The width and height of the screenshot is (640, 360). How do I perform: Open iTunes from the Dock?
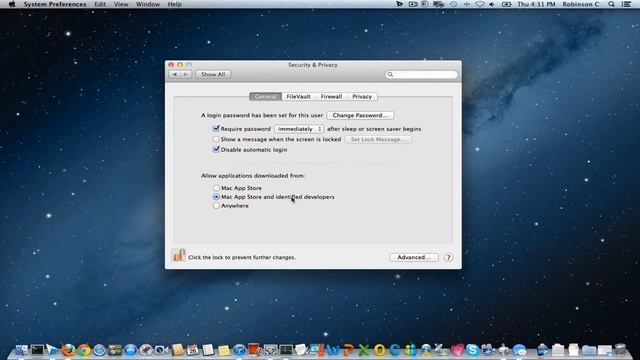[x=239, y=350]
